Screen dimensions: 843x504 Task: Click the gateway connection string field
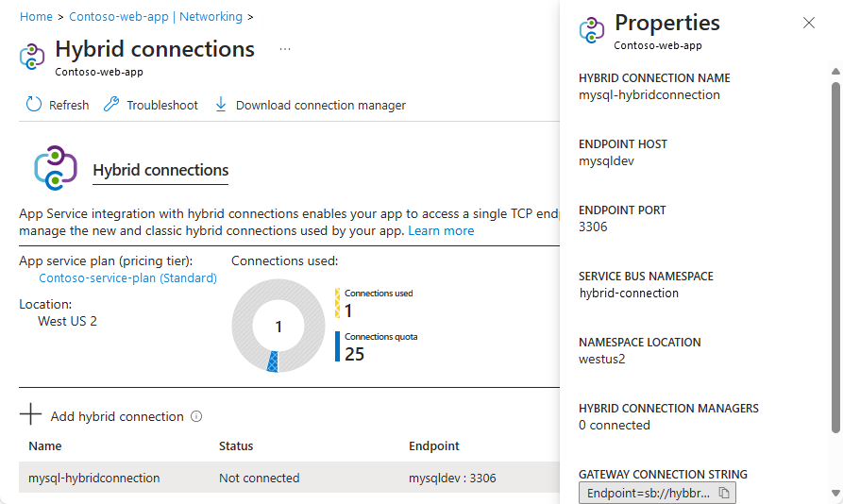coord(649,493)
